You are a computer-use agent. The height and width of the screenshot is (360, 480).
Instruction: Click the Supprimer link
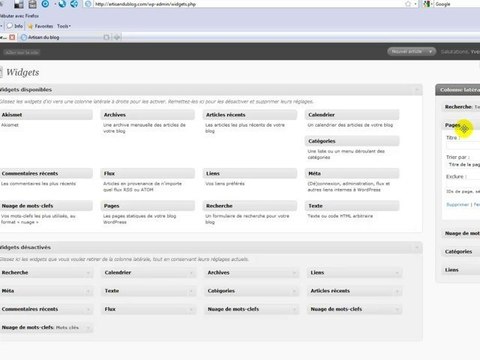457,204
